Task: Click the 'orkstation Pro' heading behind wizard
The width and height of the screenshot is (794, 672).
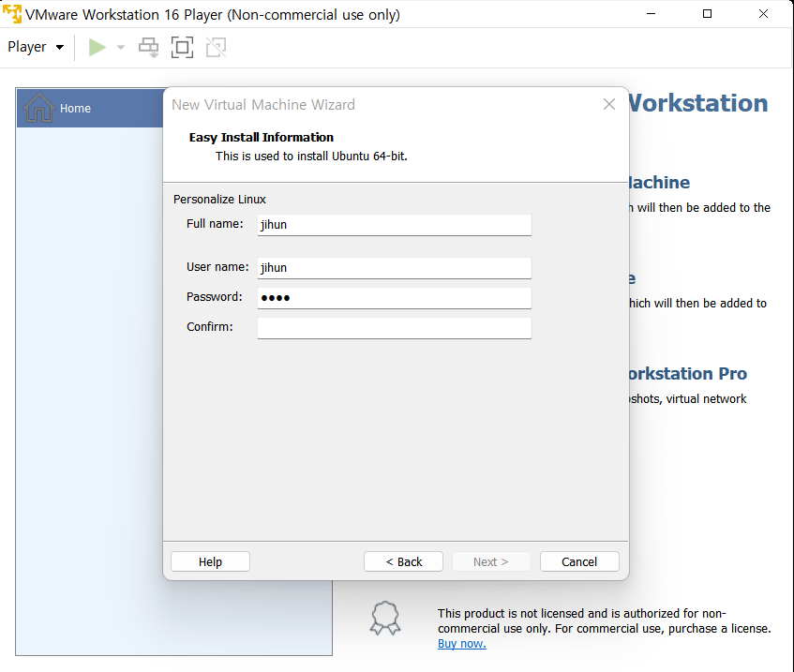Action: [687, 373]
